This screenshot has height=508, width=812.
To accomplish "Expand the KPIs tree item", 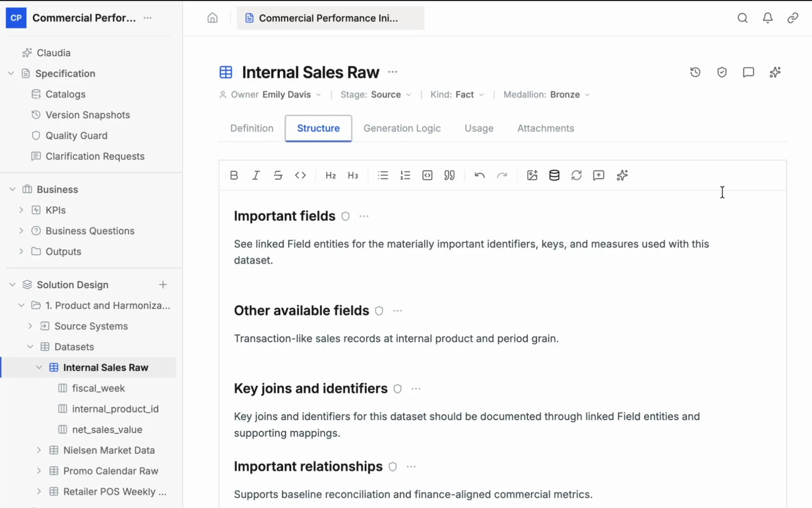I will point(21,210).
